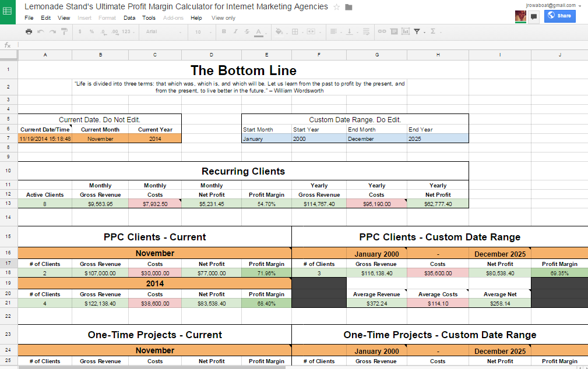Viewport: 588px width, 369px height.
Task: Click column A header
Action: click(x=45, y=55)
